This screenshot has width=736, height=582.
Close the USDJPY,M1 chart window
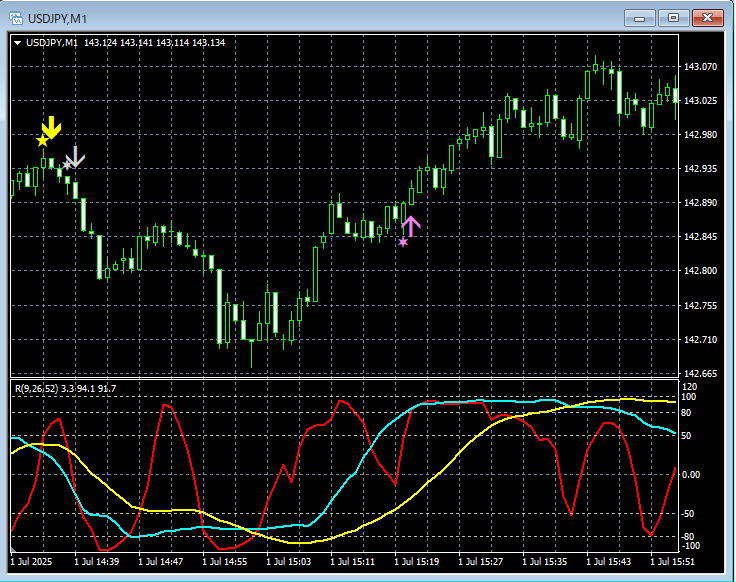tap(707, 18)
